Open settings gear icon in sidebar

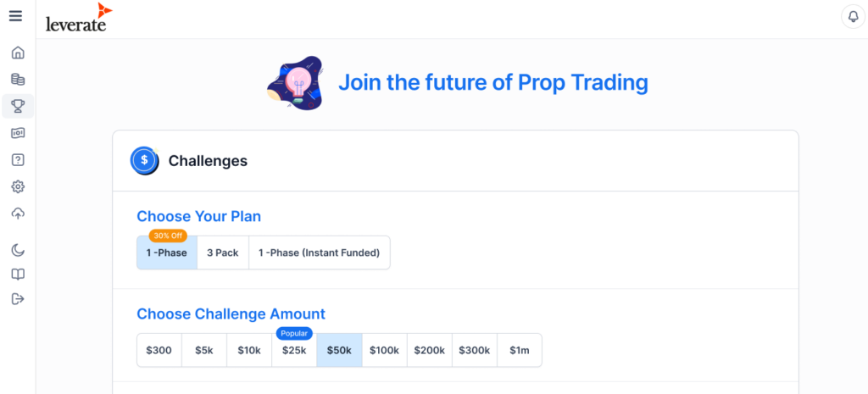click(18, 186)
